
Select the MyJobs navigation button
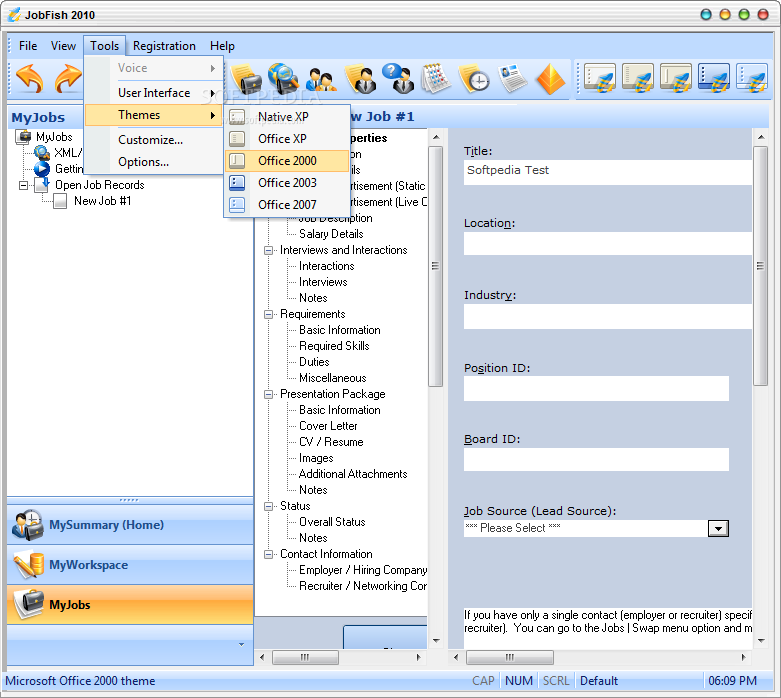130,605
